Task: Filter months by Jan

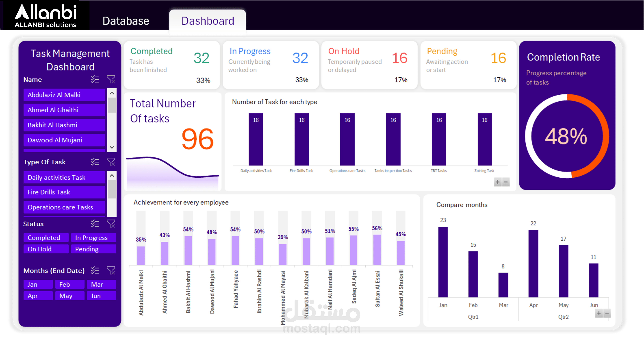Action: (38, 284)
